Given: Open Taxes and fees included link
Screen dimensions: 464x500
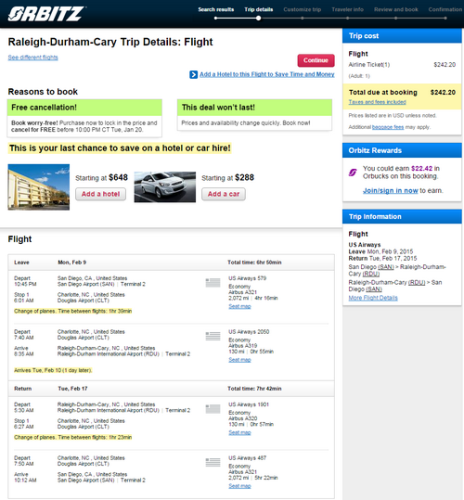Looking at the screenshot, I should tap(377, 102).
